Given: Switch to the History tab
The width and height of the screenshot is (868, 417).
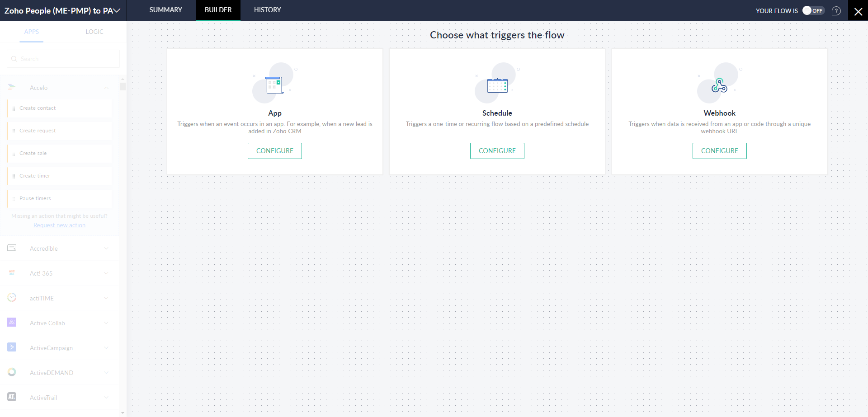Looking at the screenshot, I should tap(267, 10).
